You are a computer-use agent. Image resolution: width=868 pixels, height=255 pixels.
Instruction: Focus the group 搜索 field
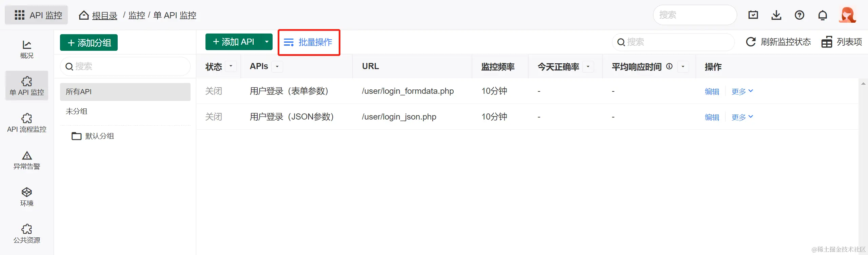point(125,66)
